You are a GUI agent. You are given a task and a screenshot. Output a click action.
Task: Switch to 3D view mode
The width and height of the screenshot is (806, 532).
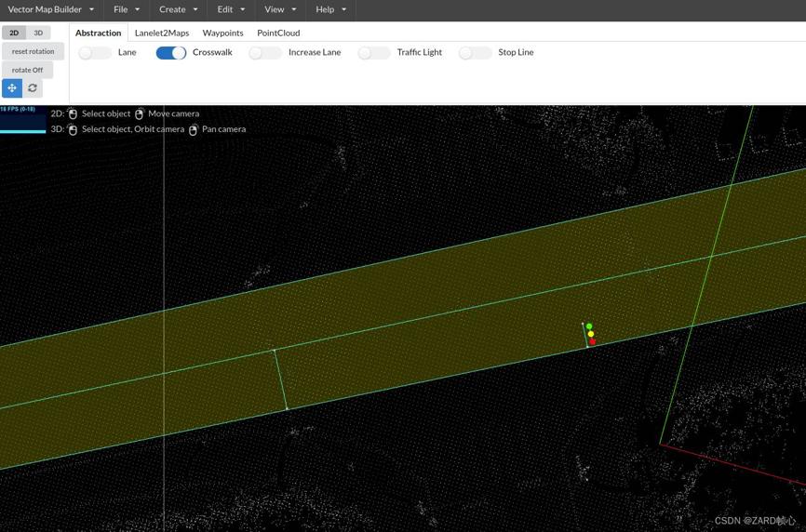coord(38,33)
